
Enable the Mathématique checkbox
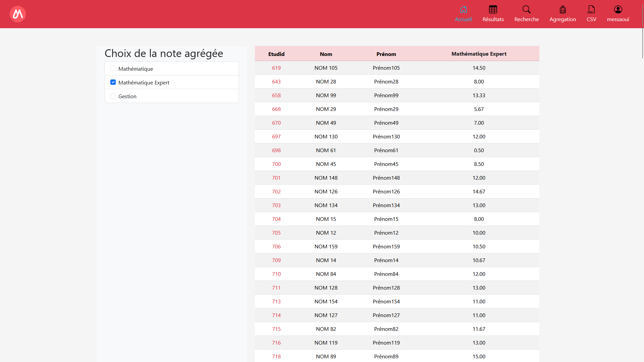pyautogui.click(x=113, y=69)
